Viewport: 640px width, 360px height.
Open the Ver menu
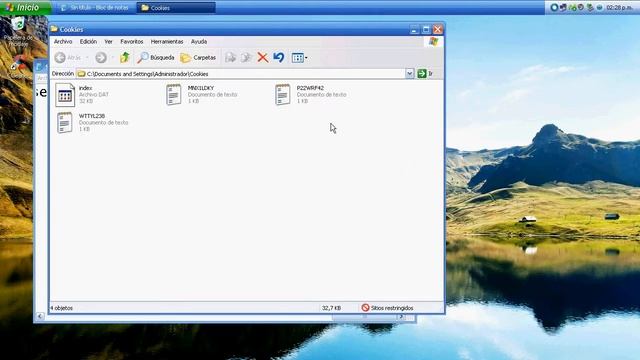pos(108,42)
